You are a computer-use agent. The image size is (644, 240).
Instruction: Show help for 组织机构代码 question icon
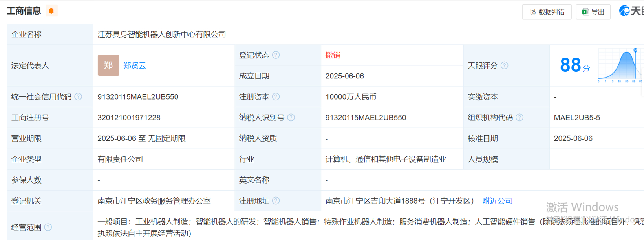click(x=520, y=117)
